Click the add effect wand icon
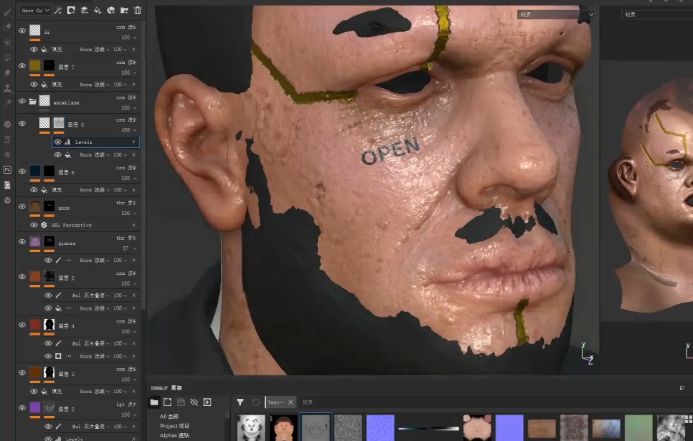This screenshot has width=693, height=441. click(58, 10)
